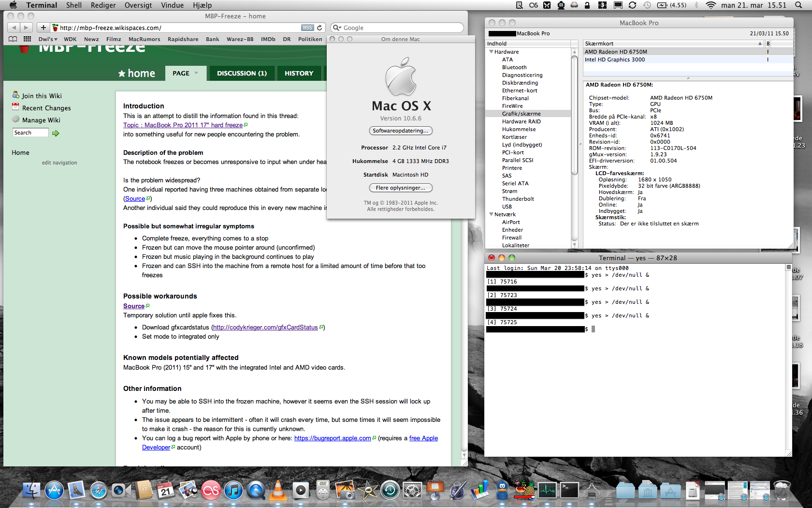Select AirPort under Netværk

511,222
